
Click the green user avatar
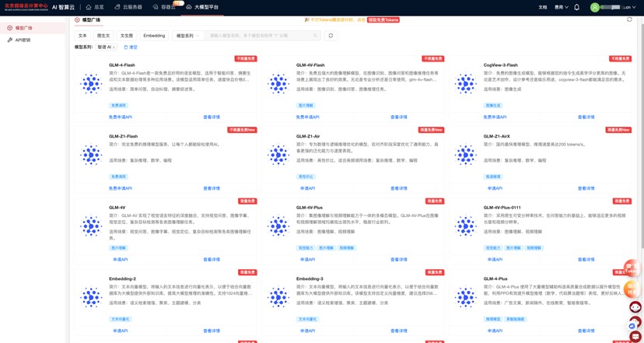(594, 8)
